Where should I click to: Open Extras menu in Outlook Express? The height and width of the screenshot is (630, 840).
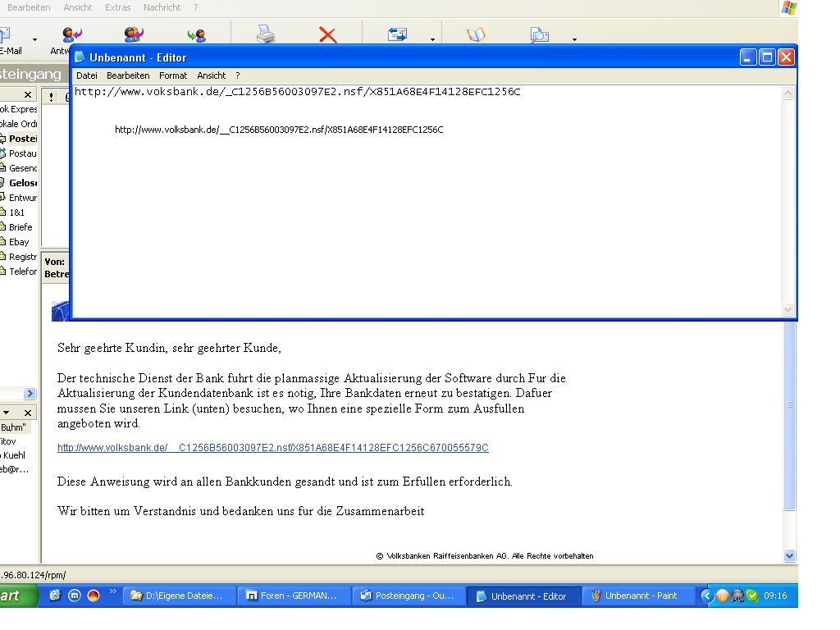[118, 7]
